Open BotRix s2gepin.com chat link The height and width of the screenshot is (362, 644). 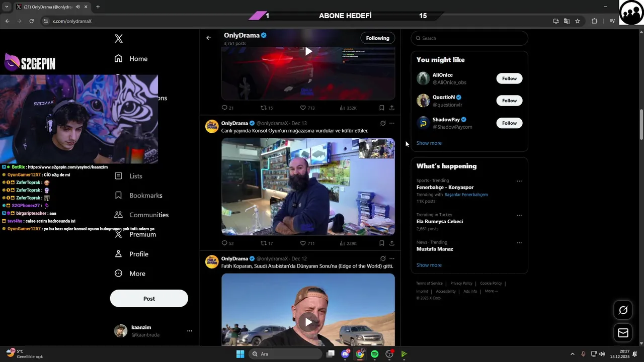click(x=68, y=167)
